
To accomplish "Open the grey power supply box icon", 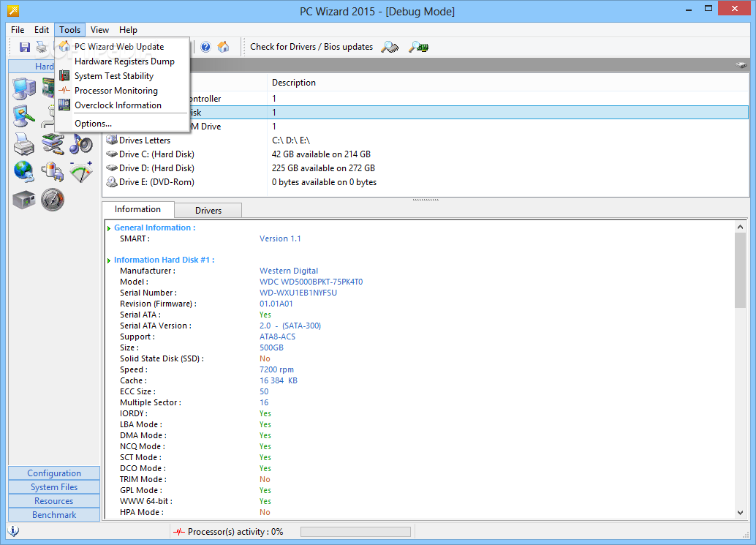I will point(24,200).
